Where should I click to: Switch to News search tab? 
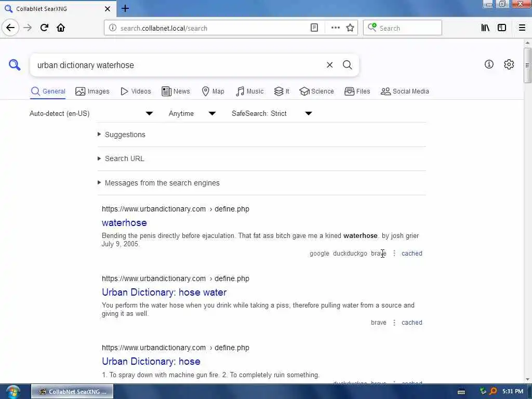(176, 91)
